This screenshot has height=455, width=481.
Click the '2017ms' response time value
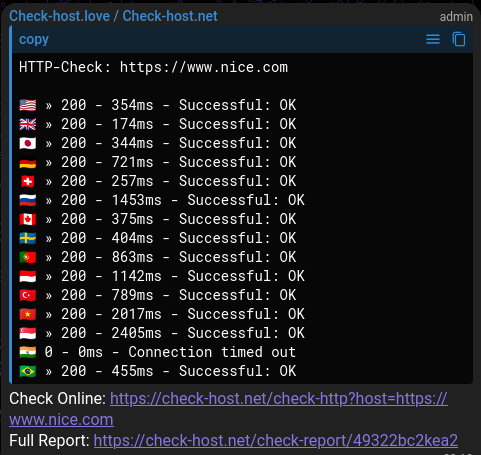[137, 314]
